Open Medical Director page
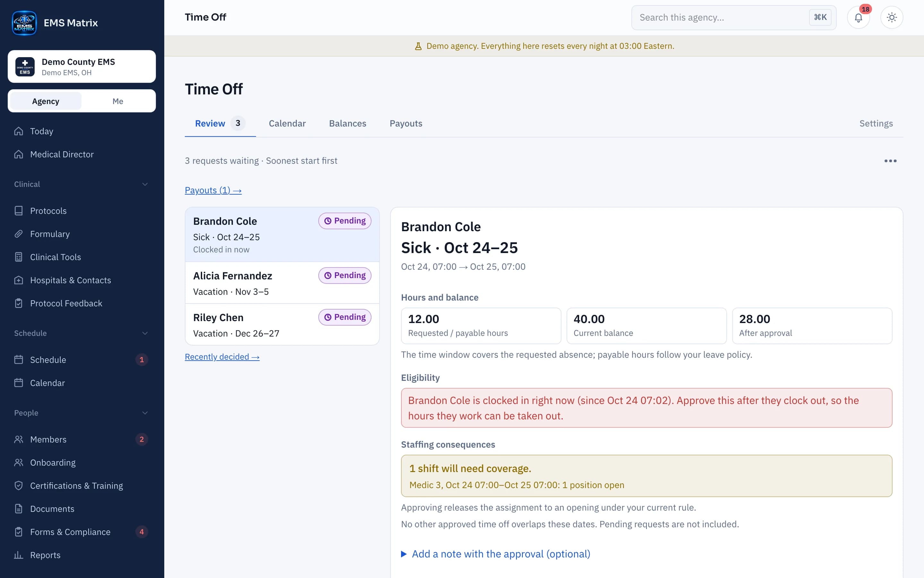This screenshot has width=924, height=578. point(82,154)
